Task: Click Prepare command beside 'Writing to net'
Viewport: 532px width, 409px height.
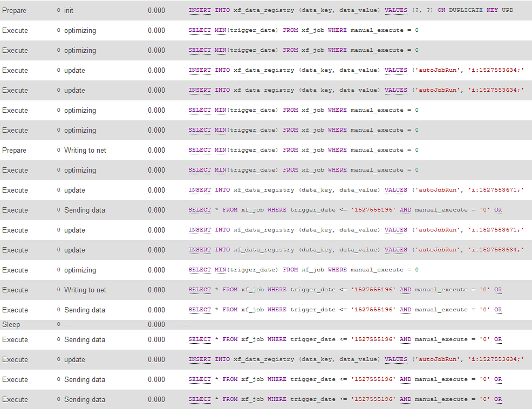Action: point(14,151)
